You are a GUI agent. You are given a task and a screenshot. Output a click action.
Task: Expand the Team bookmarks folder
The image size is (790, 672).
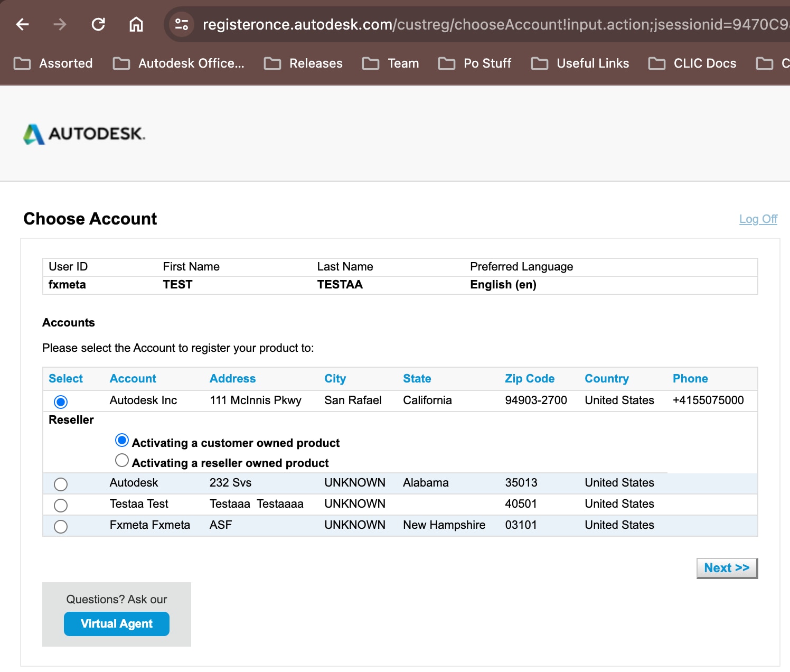click(x=391, y=63)
